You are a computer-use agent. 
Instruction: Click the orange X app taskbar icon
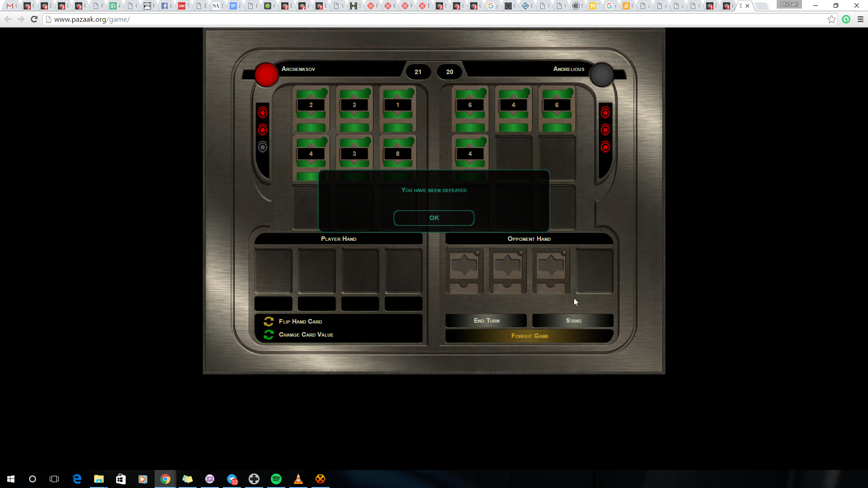321,479
